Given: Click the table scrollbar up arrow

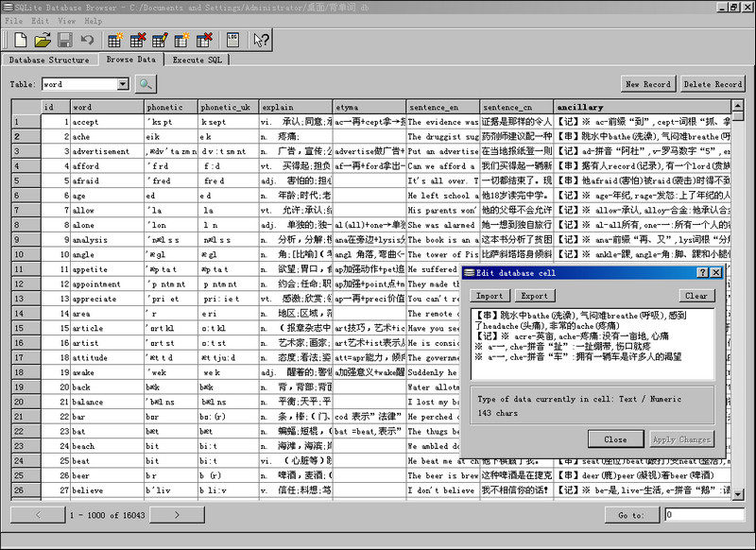Looking at the screenshot, I should pyautogui.click(x=737, y=105).
